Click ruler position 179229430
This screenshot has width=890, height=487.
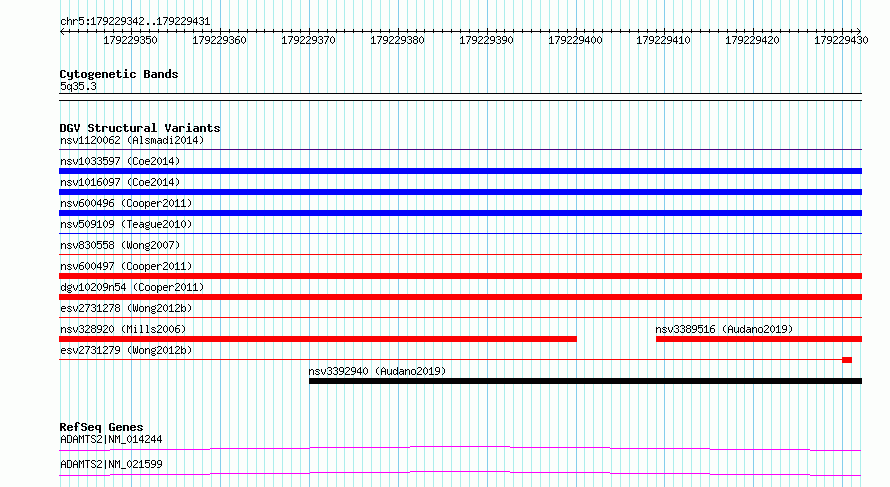tap(841, 40)
